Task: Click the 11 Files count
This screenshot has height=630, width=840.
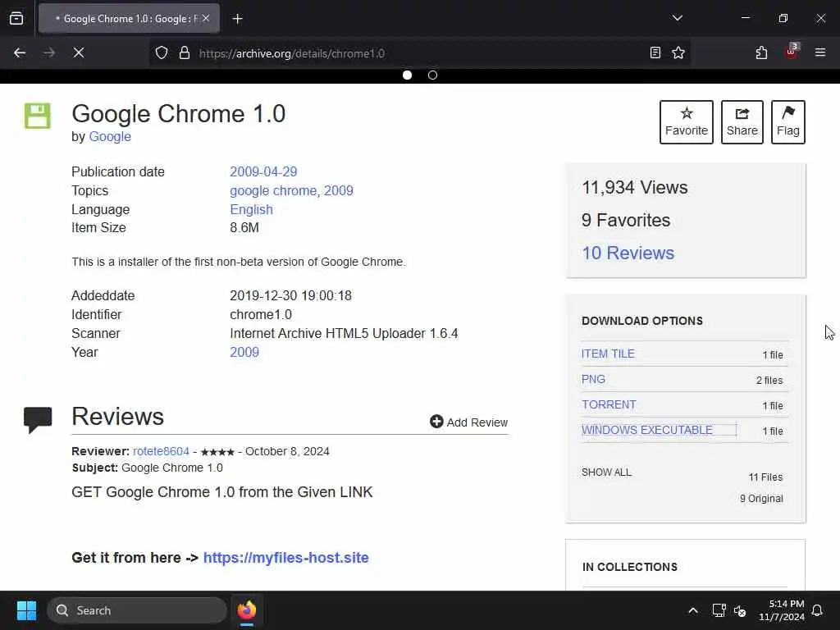Action: 765,477
